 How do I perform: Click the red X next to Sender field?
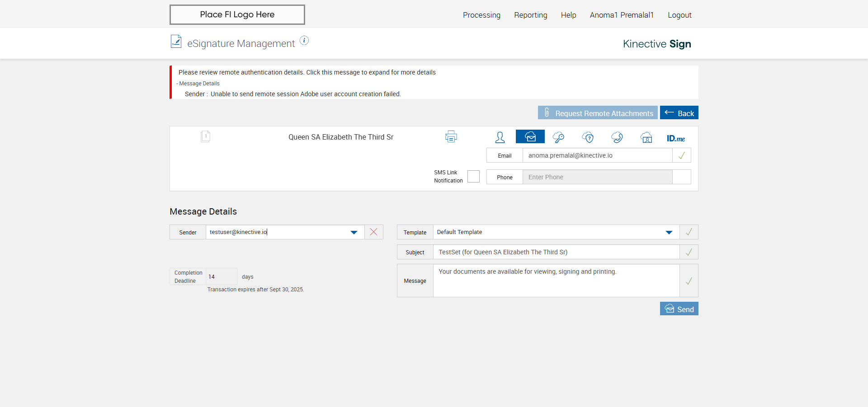(374, 232)
